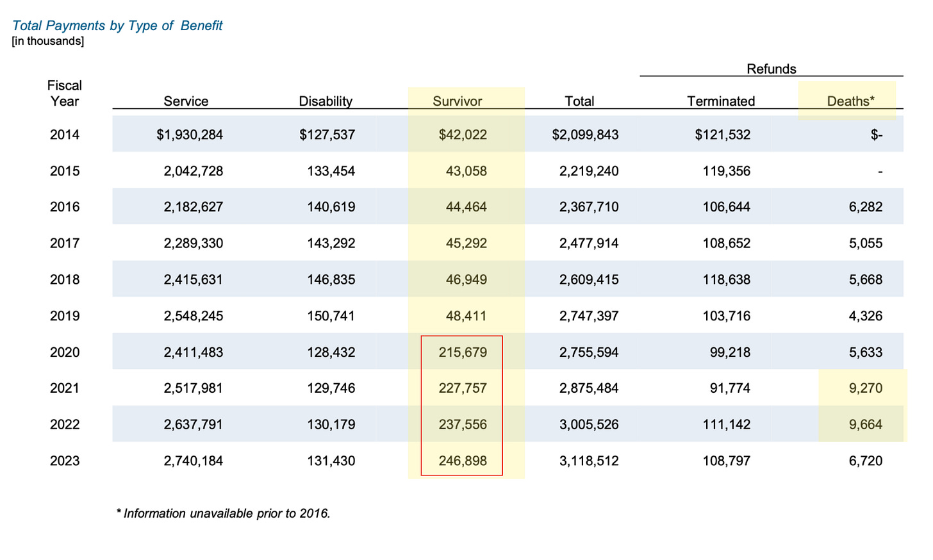Click the highlighted Deaths value 9,664
This screenshot has width=933, height=560.
[x=866, y=425]
